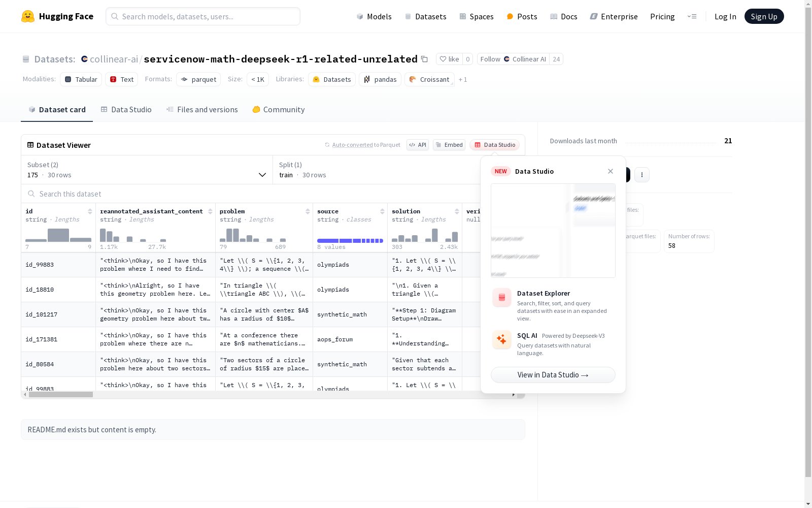This screenshot has height=508, width=812.
Task: Click the id_99883 row cell
Action: click(x=58, y=265)
